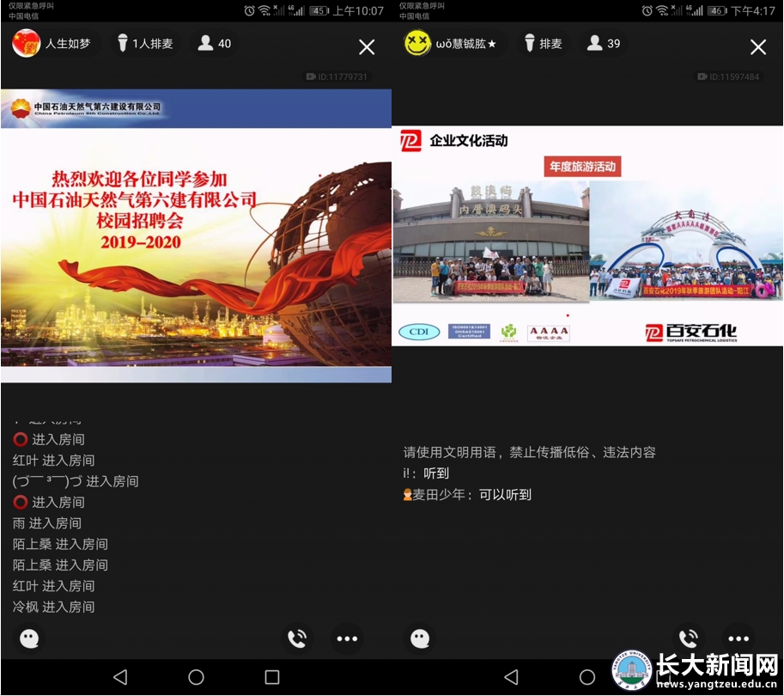Tap the 年度旅游活动 red label
Screen dimensions: 784x696
point(582,167)
